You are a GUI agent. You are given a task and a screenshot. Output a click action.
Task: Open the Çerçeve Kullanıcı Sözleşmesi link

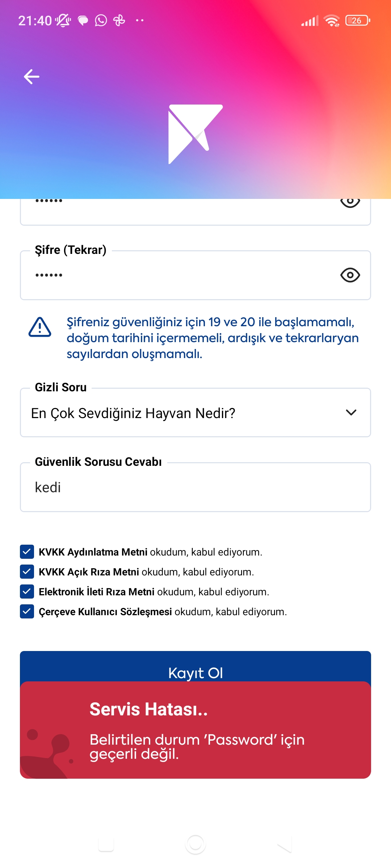(x=105, y=612)
